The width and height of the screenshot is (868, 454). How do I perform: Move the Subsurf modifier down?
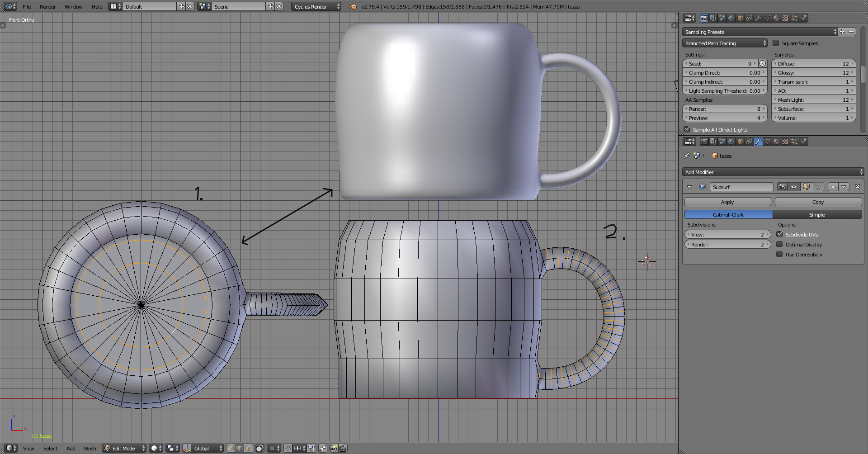[x=844, y=187]
